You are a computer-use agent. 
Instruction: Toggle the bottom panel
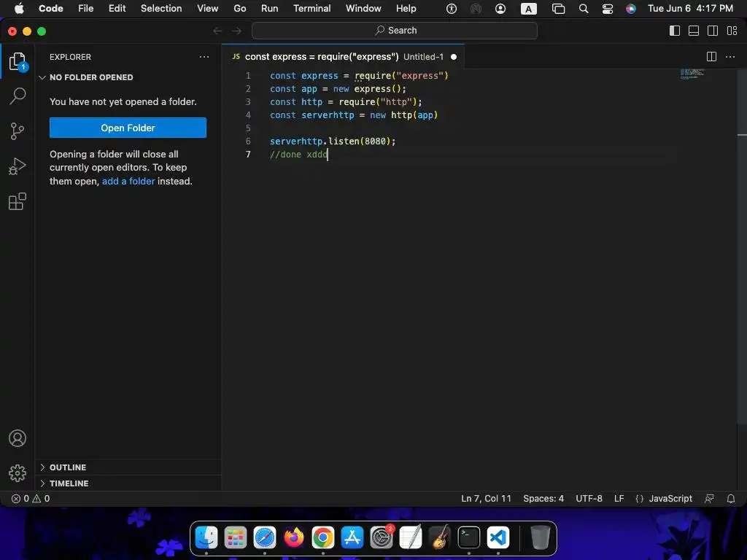click(694, 31)
